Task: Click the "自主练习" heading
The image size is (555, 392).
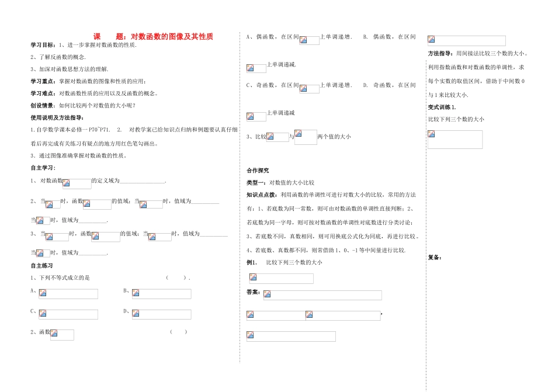Action: point(41,266)
